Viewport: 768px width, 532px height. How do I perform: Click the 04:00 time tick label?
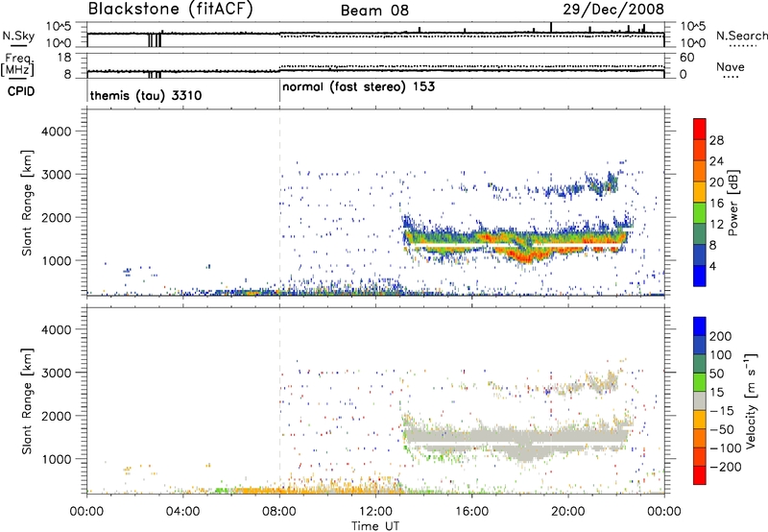click(x=183, y=512)
